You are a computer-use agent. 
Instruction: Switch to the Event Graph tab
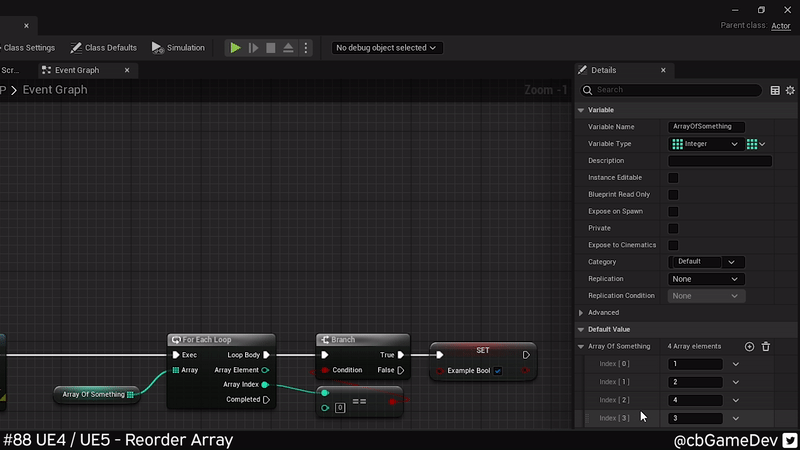click(x=77, y=70)
